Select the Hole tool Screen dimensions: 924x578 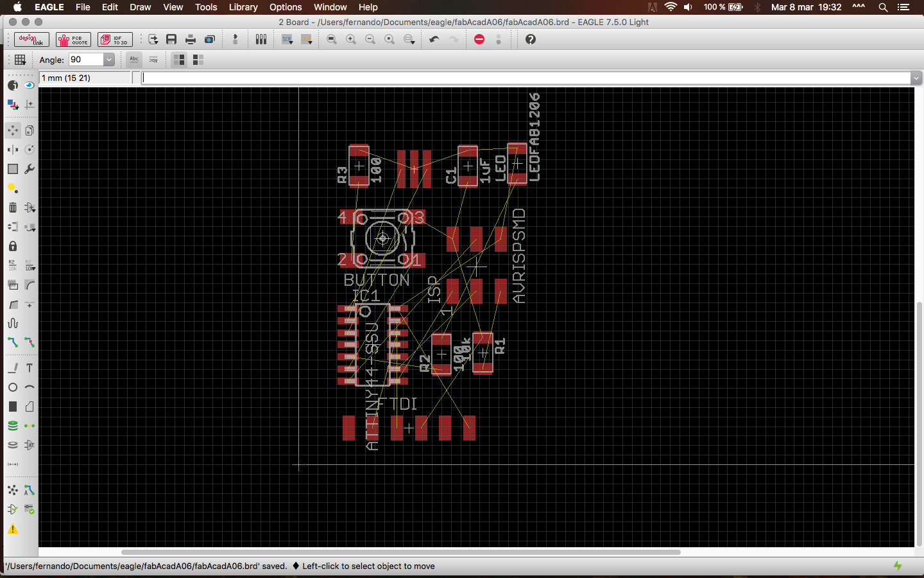coord(13,445)
